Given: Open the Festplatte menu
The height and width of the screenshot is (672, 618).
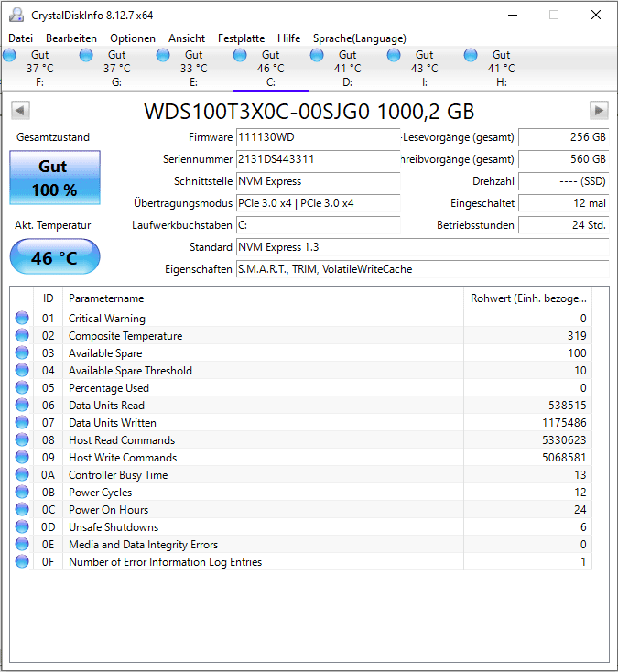Looking at the screenshot, I should coord(242,38).
